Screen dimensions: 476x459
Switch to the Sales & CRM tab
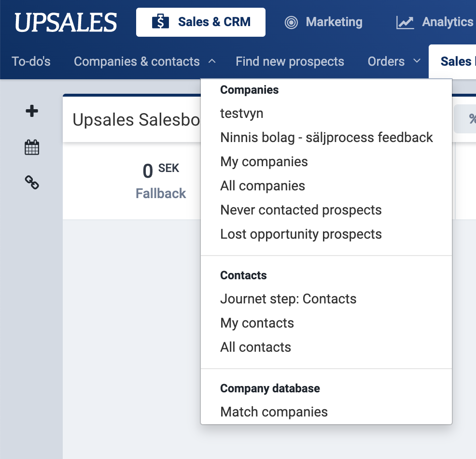201,22
